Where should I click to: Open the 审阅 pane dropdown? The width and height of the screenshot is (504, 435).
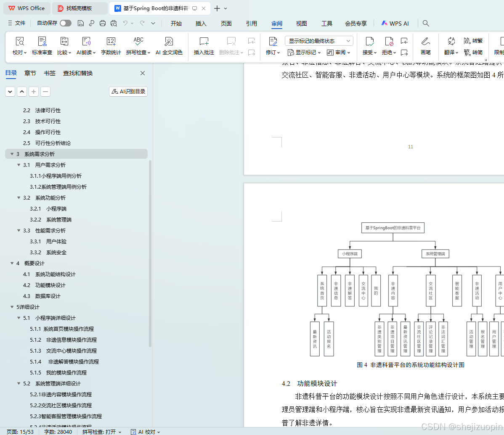[x=339, y=53]
